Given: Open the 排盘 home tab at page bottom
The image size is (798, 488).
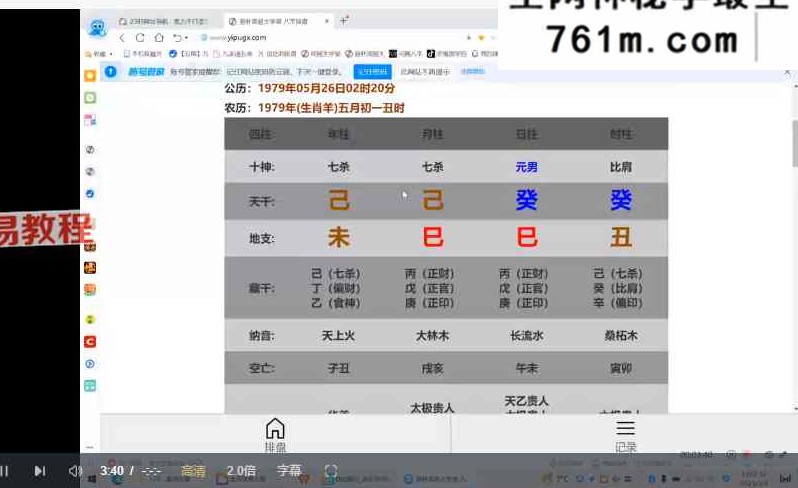Looking at the screenshot, I should (x=275, y=436).
